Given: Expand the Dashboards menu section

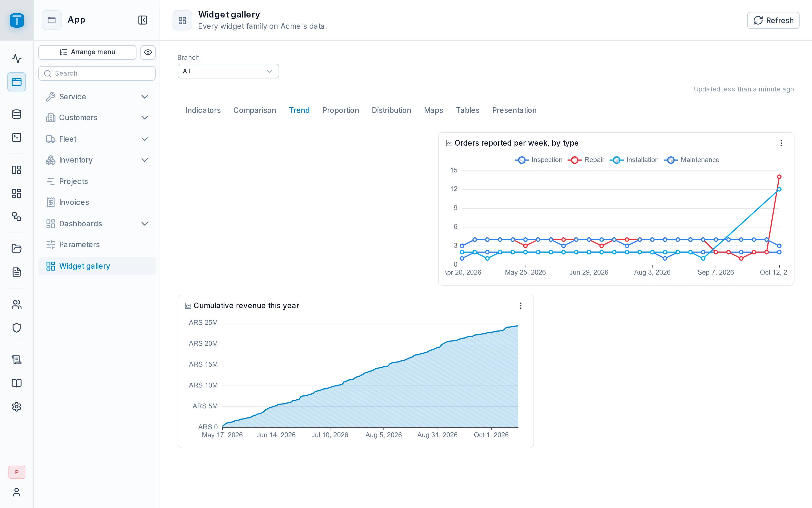Looking at the screenshot, I should (97, 224).
